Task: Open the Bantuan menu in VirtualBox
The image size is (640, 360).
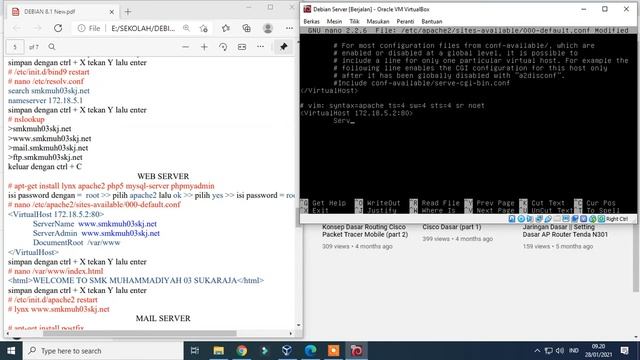Action: pyautogui.click(x=431, y=21)
